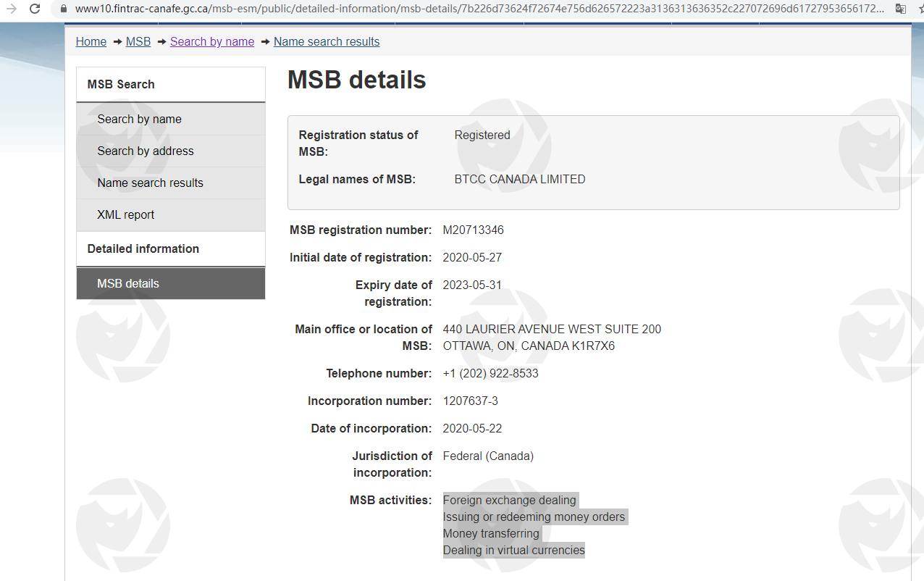Go to Home breadcrumb link

pyautogui.click(x=91, y=42)
